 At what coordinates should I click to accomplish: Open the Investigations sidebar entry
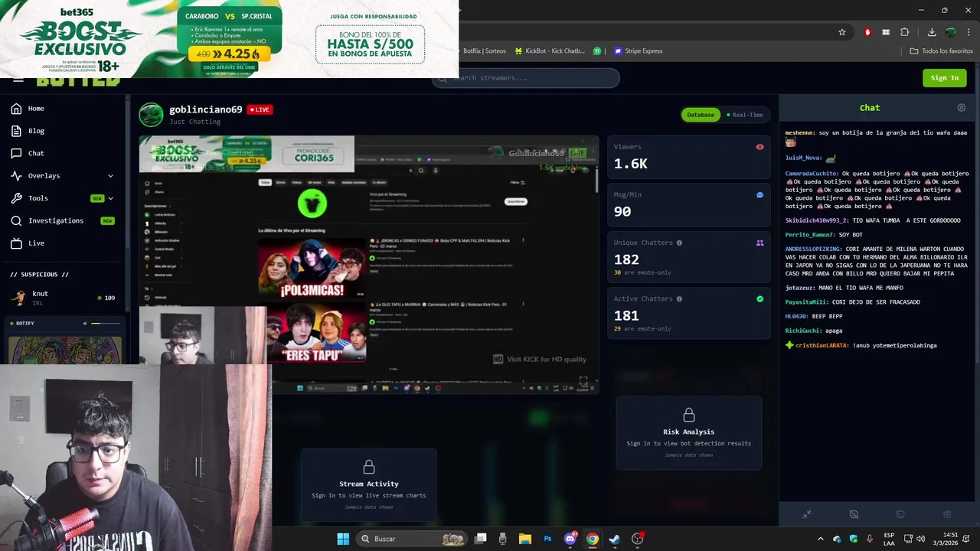click(x=63, y=220)
